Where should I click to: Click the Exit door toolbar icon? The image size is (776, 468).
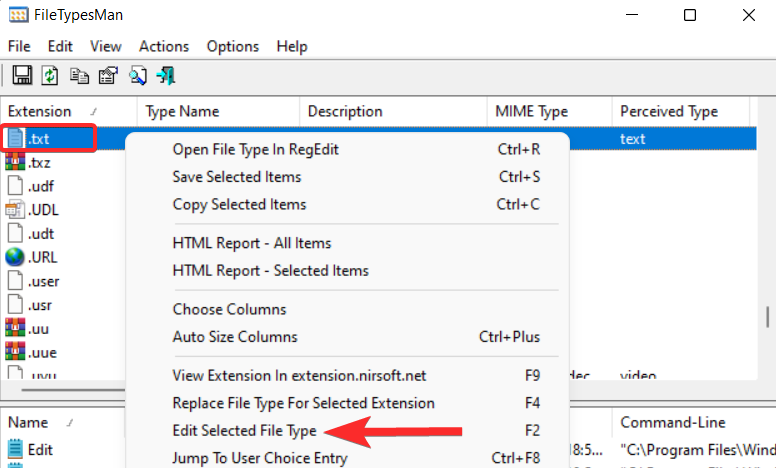click(x=166, y=75)
